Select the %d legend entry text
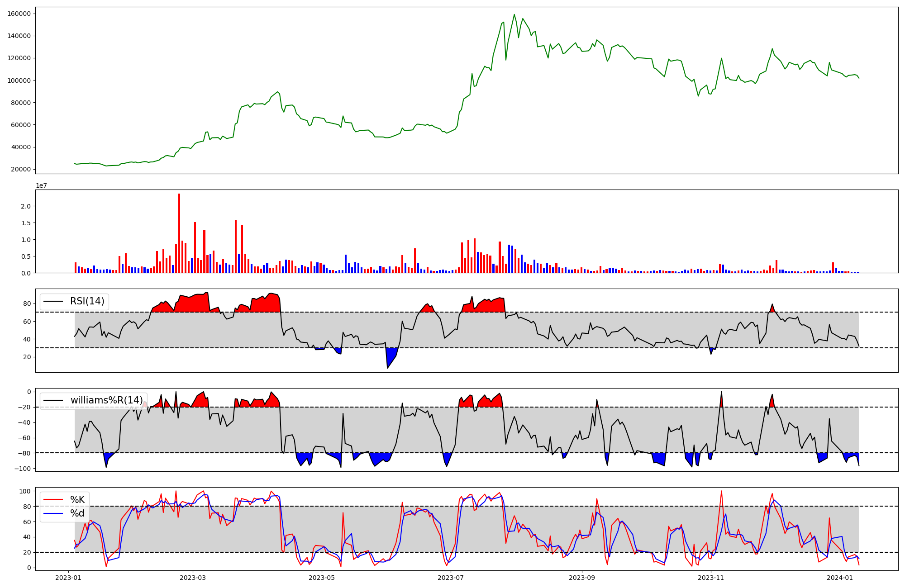905x588 pixels. 77,513
